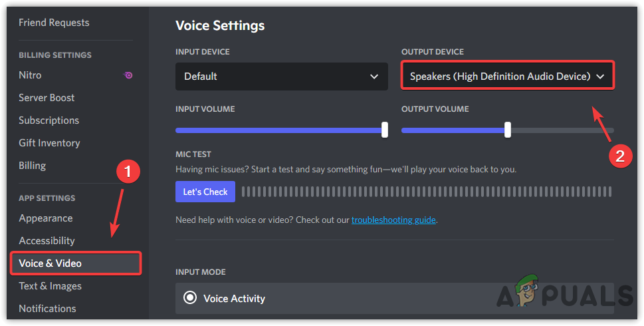This screenshot has height=326, width=644.
Task: Click the Output Volume slider handle
Action: [x=508, y=130]
